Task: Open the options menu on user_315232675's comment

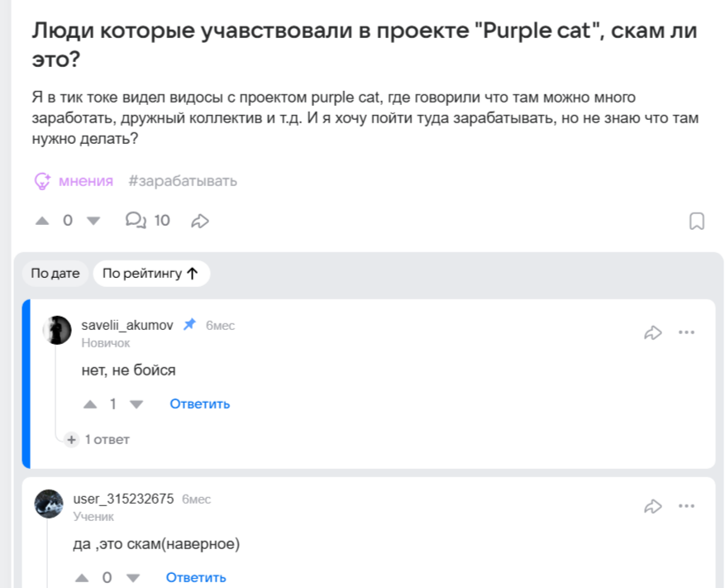Action: [x=687, y=505]
